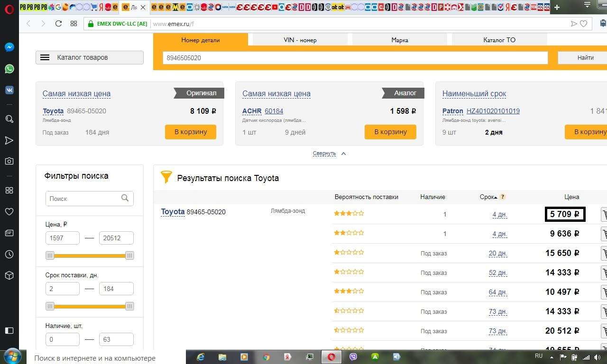
Task: Click the part number search field
Action: pos(355,58)
